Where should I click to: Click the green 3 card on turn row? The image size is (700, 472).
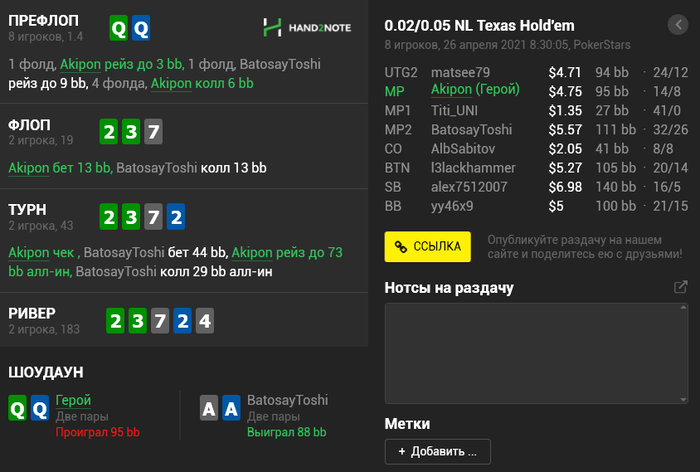pos(131,217)
